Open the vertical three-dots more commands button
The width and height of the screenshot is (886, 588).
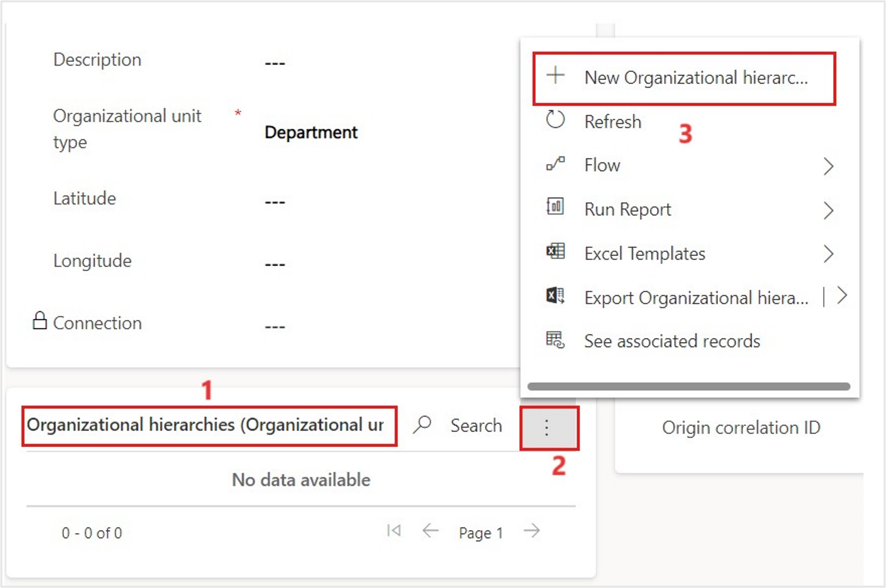point(546,428)
